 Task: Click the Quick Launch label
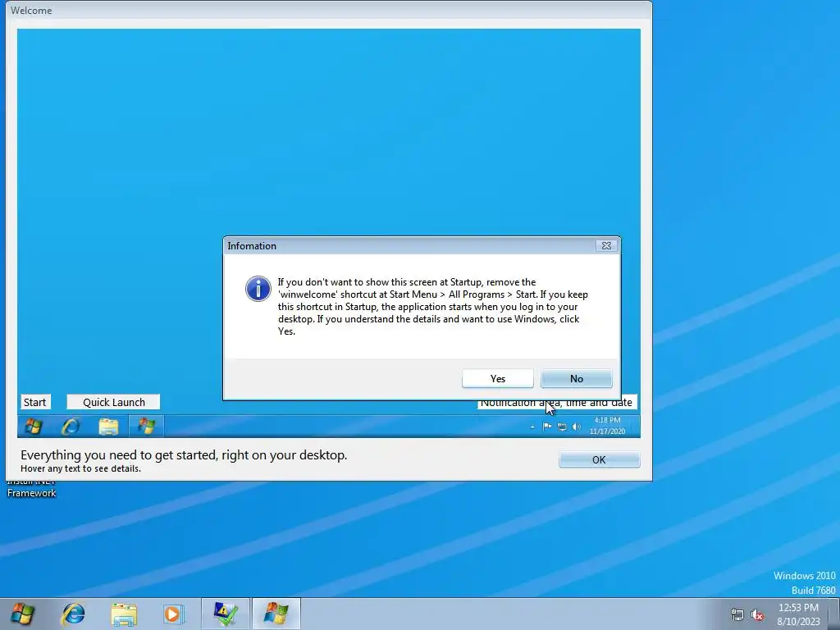pos(113,402)
